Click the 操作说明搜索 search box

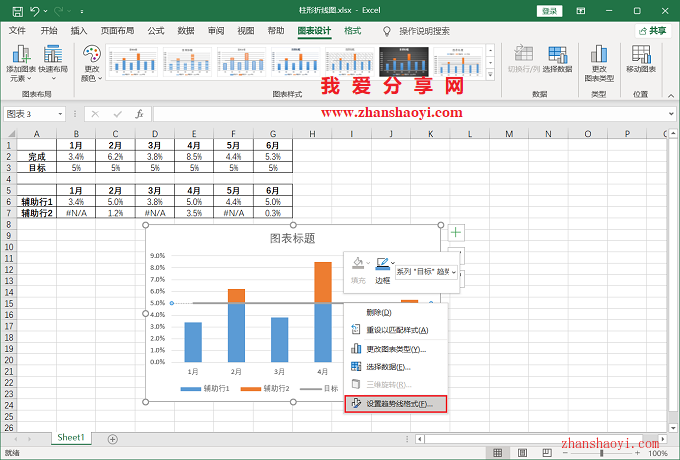click(424, 31)
